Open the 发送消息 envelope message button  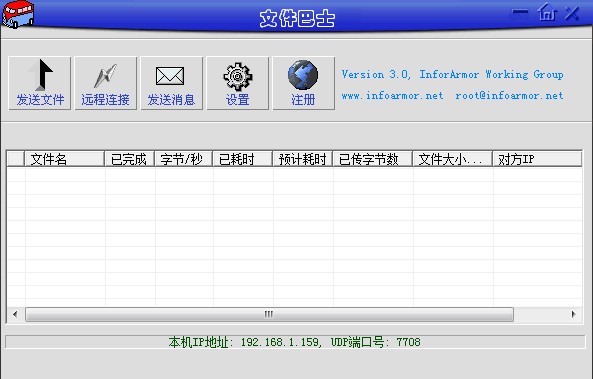pos(172,83)
